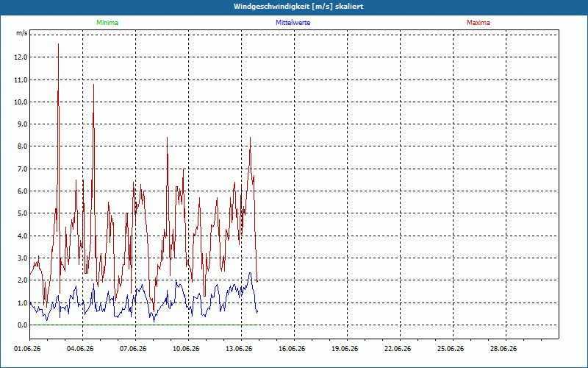The height and width of the screenshot is (368, 588).
Task: Click the 4,0 y-axis value
Action: click(x=23, y=236)
